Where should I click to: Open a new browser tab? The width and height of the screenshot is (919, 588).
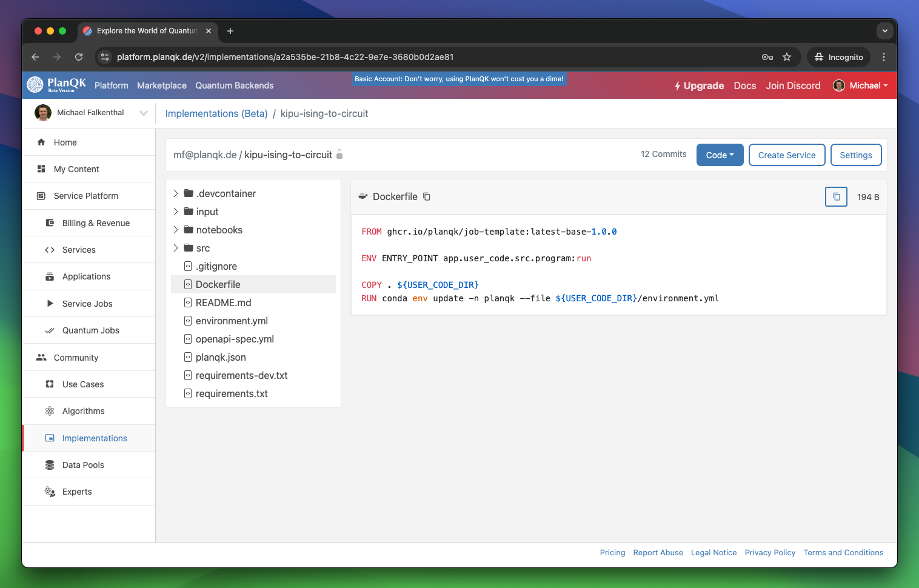(x=230, y=31)
